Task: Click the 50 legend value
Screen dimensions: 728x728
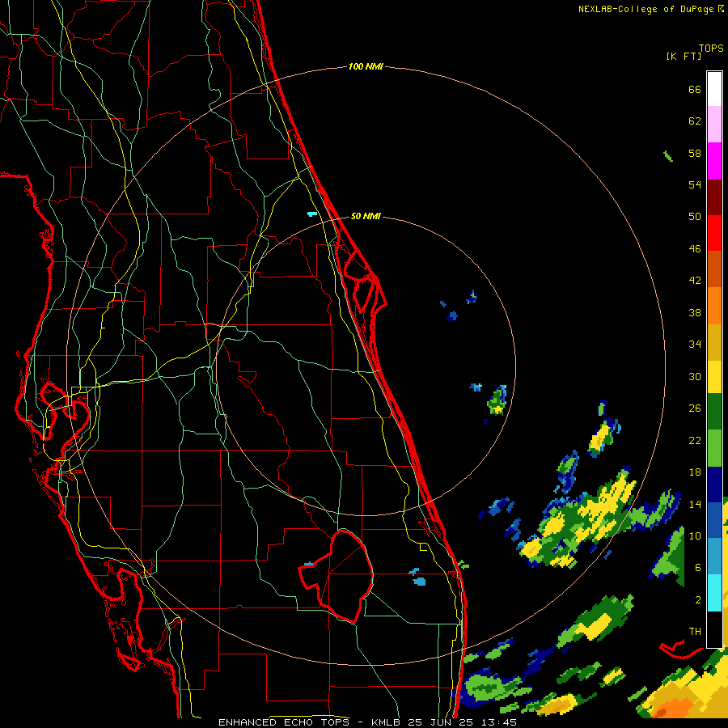Action: point(695,216)
